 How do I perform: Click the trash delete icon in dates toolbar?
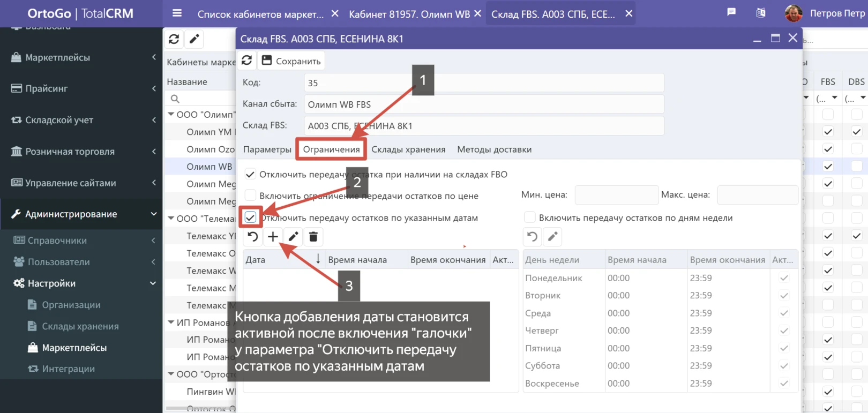(x=313, y=237)
